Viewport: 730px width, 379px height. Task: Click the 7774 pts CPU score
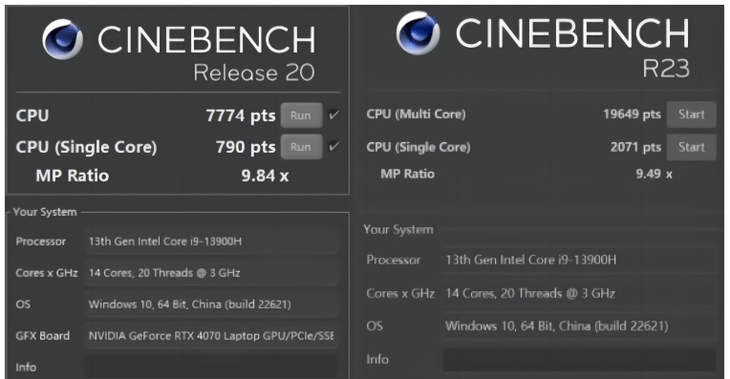point(241,115)
